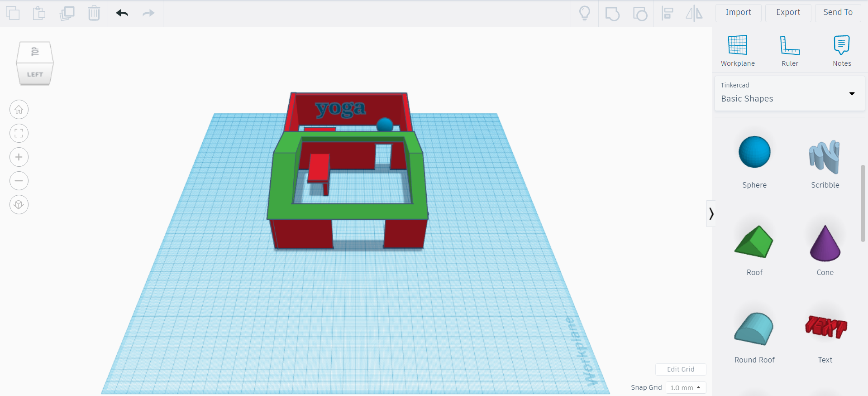Click the Duplicate and repeat icon

point(67,13)
